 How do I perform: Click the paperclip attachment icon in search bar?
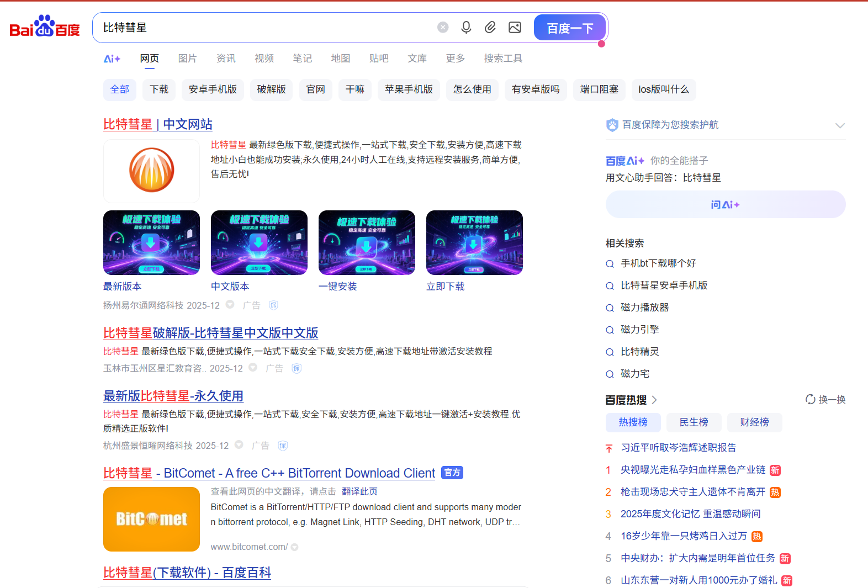click(490, 28)
